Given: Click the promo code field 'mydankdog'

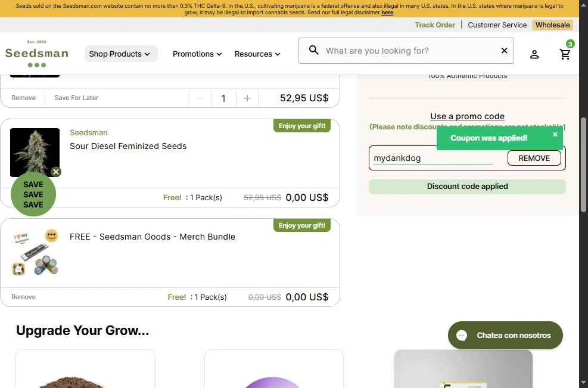Looking at the screenshot, I should coord(433,158).
